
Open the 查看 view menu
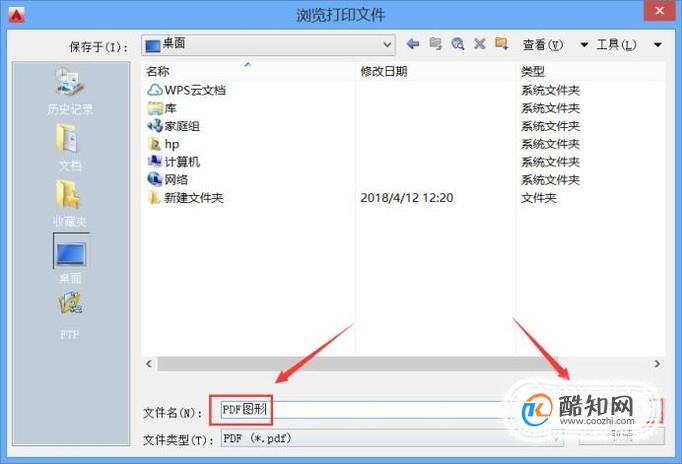543,44
